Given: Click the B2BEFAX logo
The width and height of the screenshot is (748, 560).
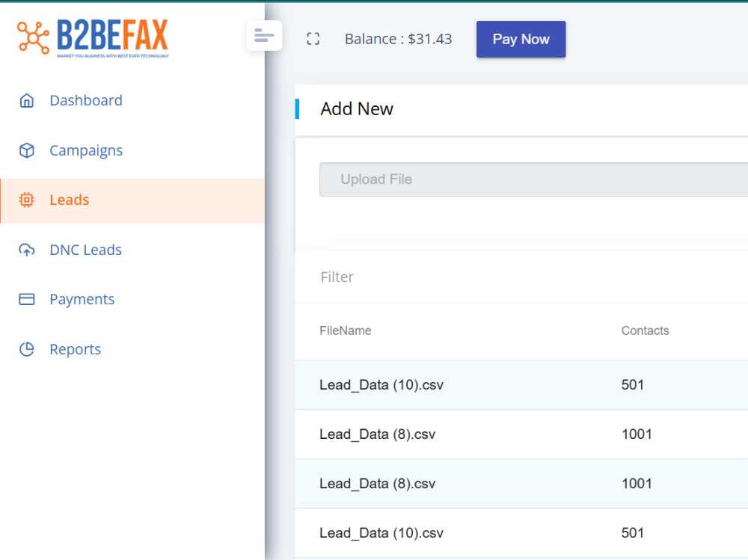Looking at the screenshot, I should coord(93,38).
